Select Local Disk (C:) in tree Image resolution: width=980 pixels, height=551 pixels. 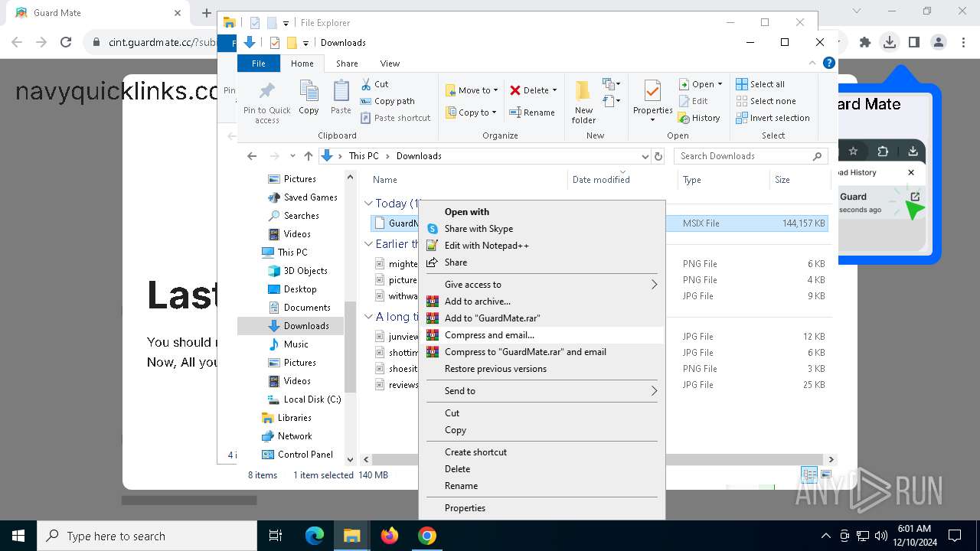pyautogui.click(x=304, y=399)
